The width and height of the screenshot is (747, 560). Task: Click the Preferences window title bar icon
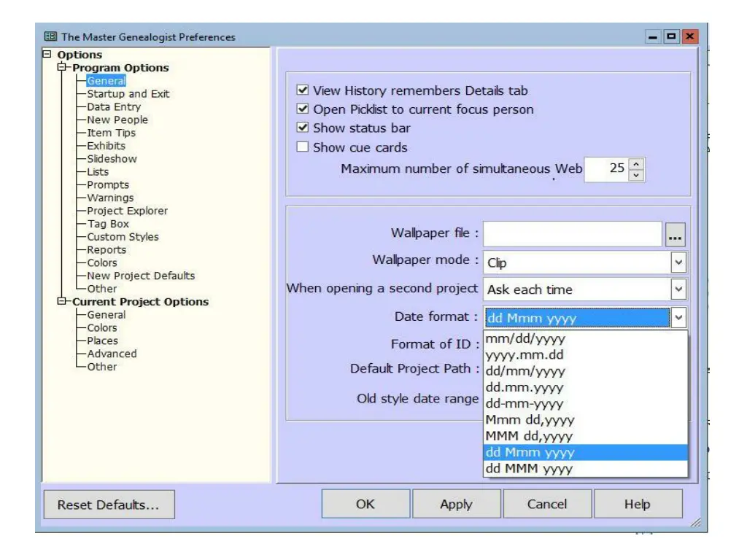(x=50, y=36)
